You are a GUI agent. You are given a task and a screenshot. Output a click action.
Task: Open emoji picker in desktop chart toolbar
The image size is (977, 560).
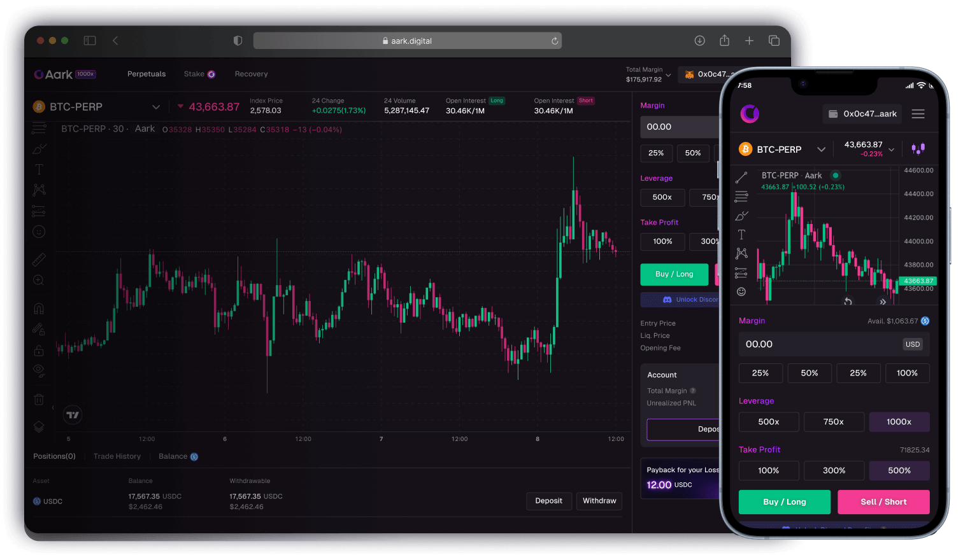pyautogui.click(x=39, y=232)
